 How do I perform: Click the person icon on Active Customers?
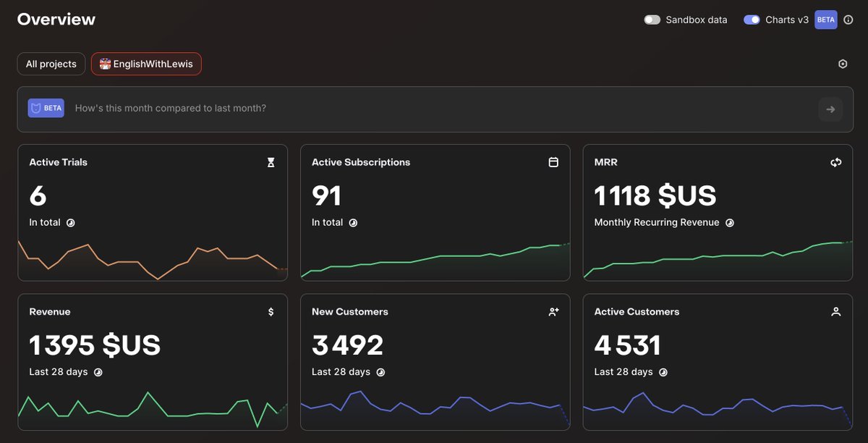[x=836, y=312]
